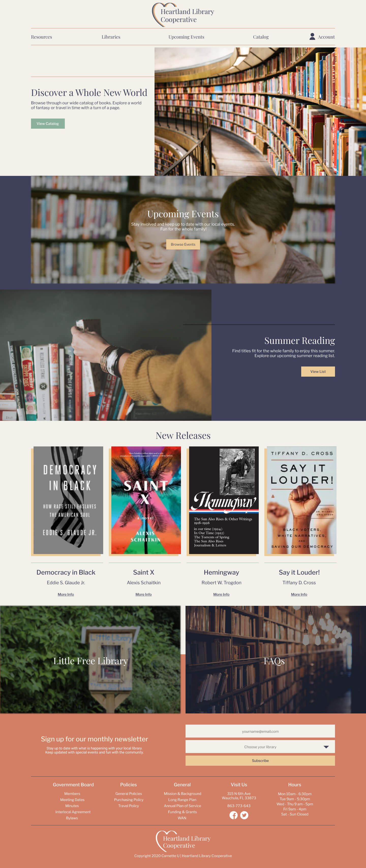Viewport: 366px width, 868px height.
Task: Open the Meeting Dates footer link
Action: (72, 799)
